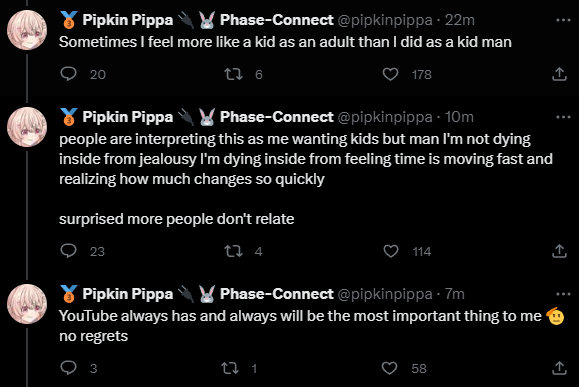Image resolution: width=579 pixels, height=387 pixels.
Task: Retweet the 'surprised more people don't relate' tweet
Action: coord(234,251)
